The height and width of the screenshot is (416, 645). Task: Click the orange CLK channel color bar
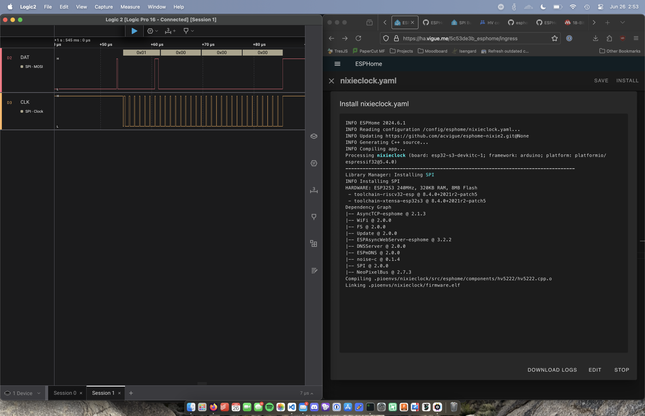(x=1, y=111)
